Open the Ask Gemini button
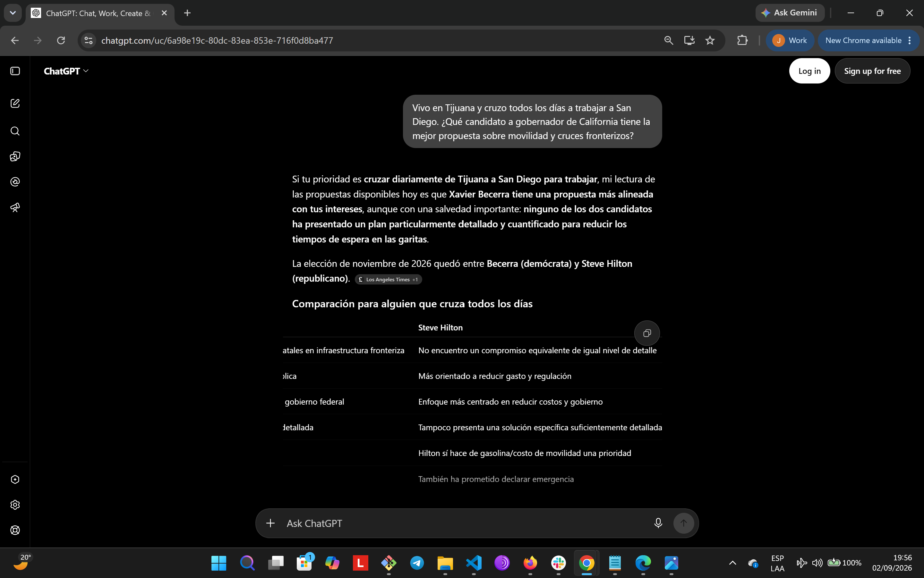 790,13
